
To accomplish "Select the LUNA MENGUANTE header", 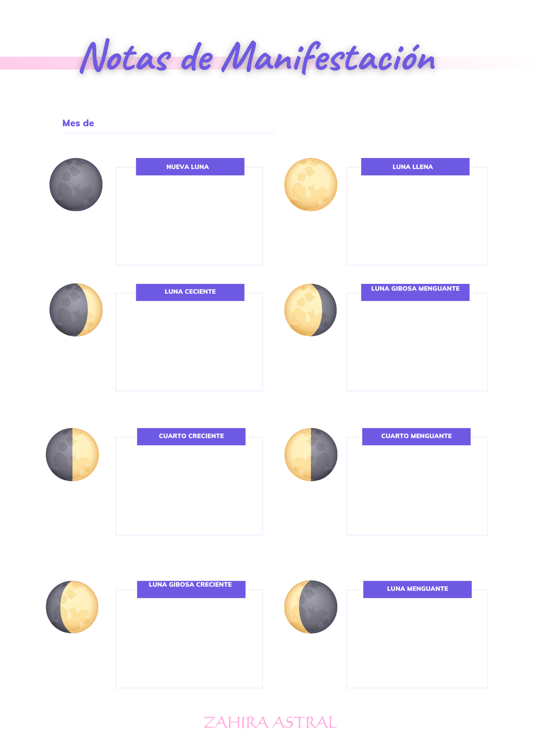I will (x=417, y=589).
